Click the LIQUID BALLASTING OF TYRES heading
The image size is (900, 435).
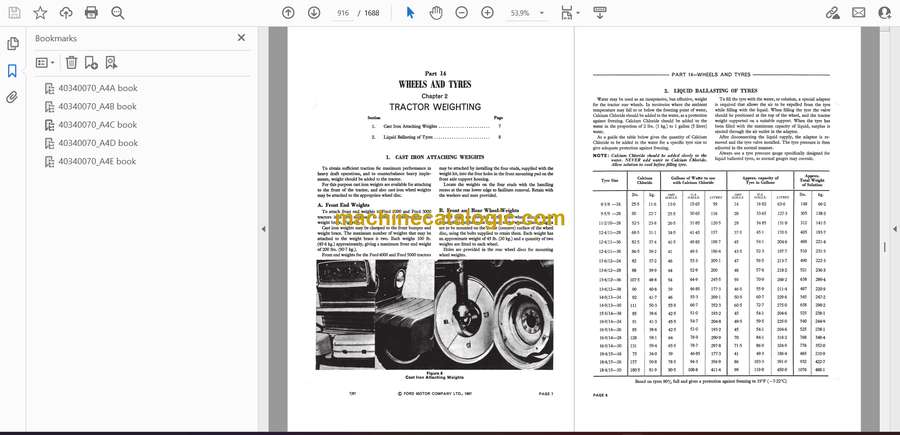[711, 91]
